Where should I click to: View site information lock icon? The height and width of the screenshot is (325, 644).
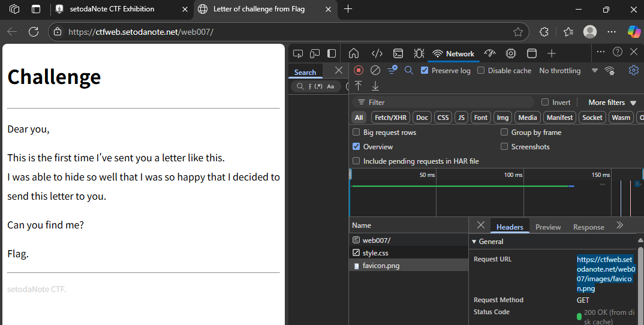(58, 32)
